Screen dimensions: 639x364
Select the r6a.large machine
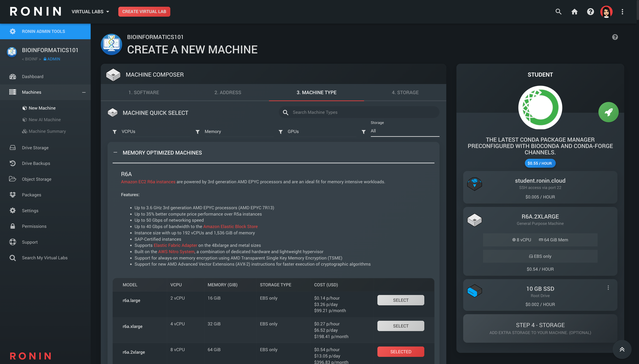(x=400, y=300)
